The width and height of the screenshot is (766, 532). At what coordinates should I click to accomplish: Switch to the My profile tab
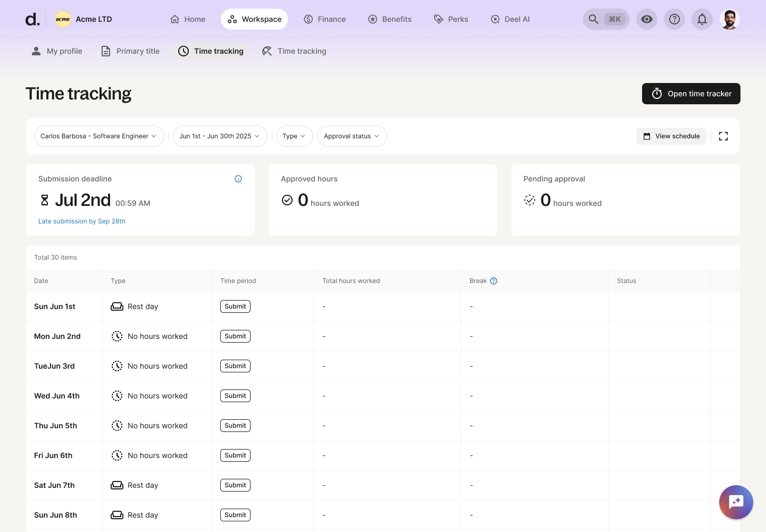coord(57,51)
